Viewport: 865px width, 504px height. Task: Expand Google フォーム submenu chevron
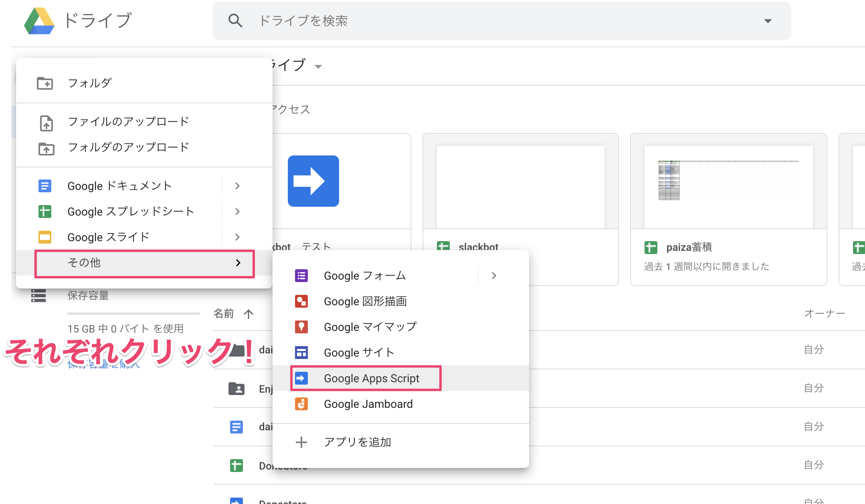(x=494, y=276)
